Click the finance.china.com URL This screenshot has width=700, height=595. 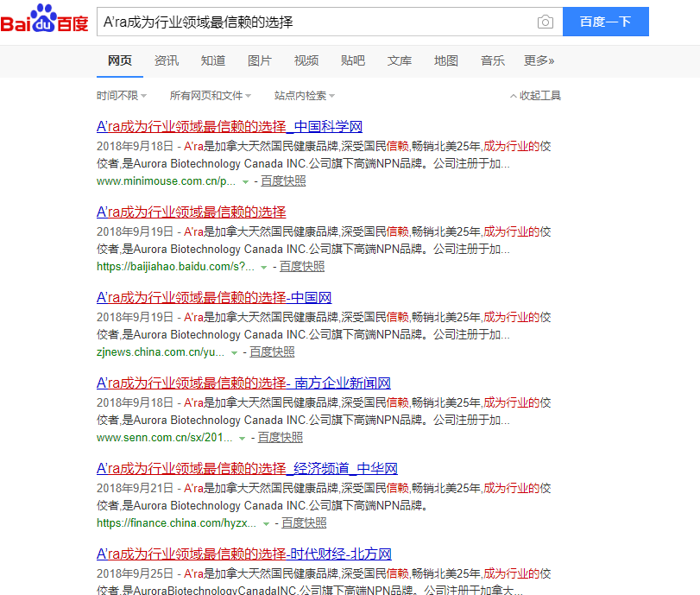pyautogui.click(x=176, y=523)
